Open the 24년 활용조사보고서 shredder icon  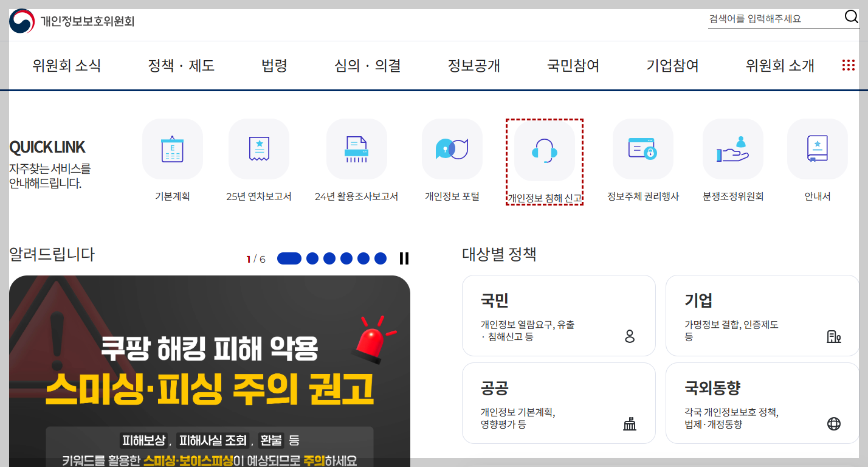tap(357, 149)
